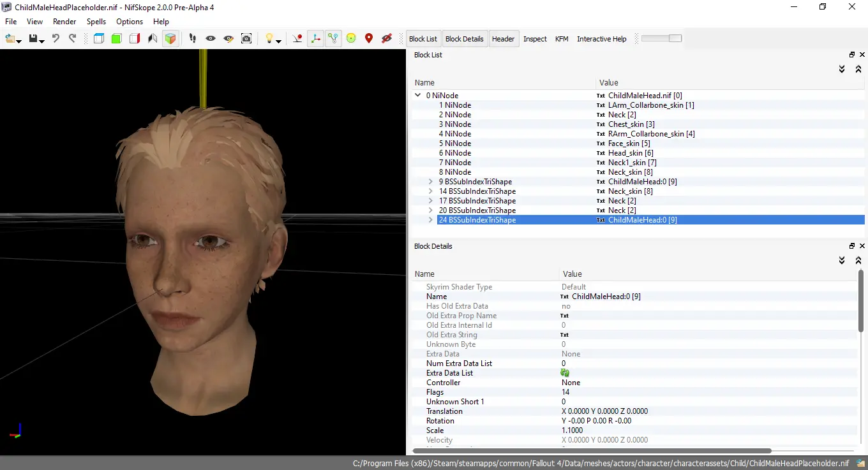This screenshot has height=470, width=868.
Task: Click the Value column header in Block Details
Action: click(707, 274)
